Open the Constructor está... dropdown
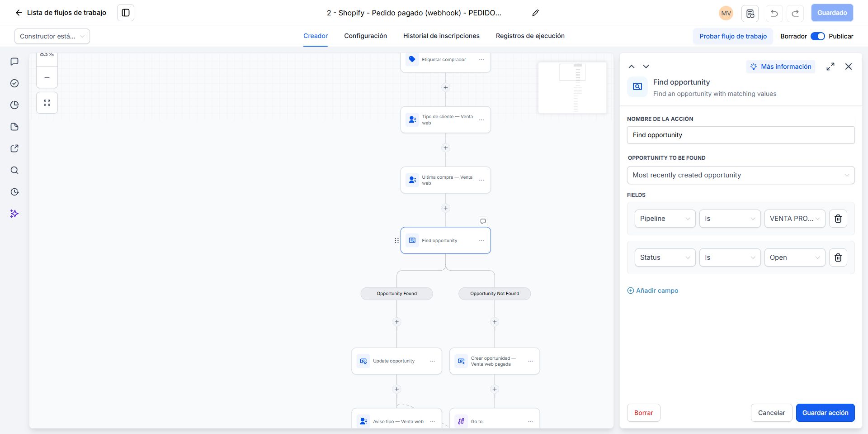868x434 pixels. (52, 36)
